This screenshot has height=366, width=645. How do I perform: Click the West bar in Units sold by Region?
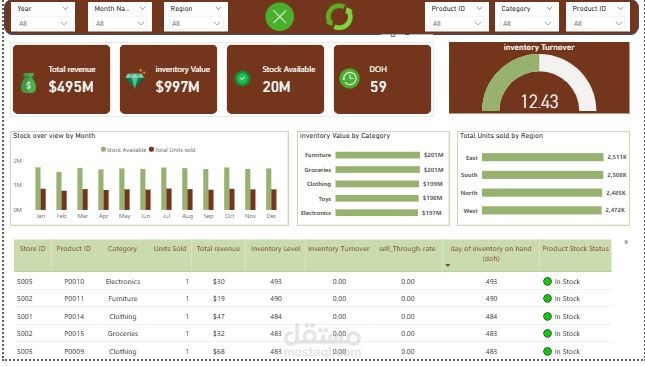542,211
